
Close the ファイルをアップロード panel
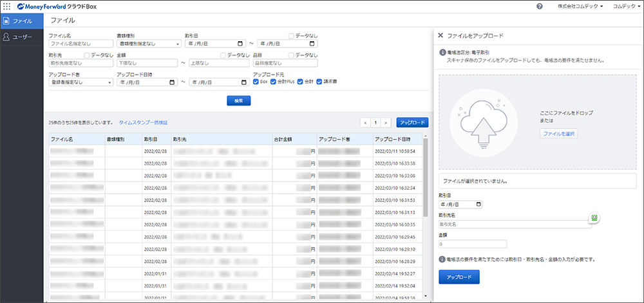440,35
